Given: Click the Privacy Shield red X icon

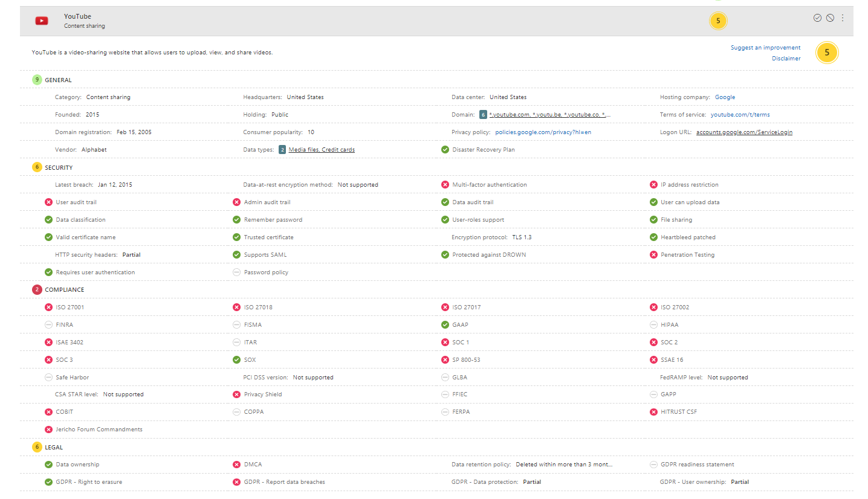Looking at the screenshot, I should pos(236,394).
